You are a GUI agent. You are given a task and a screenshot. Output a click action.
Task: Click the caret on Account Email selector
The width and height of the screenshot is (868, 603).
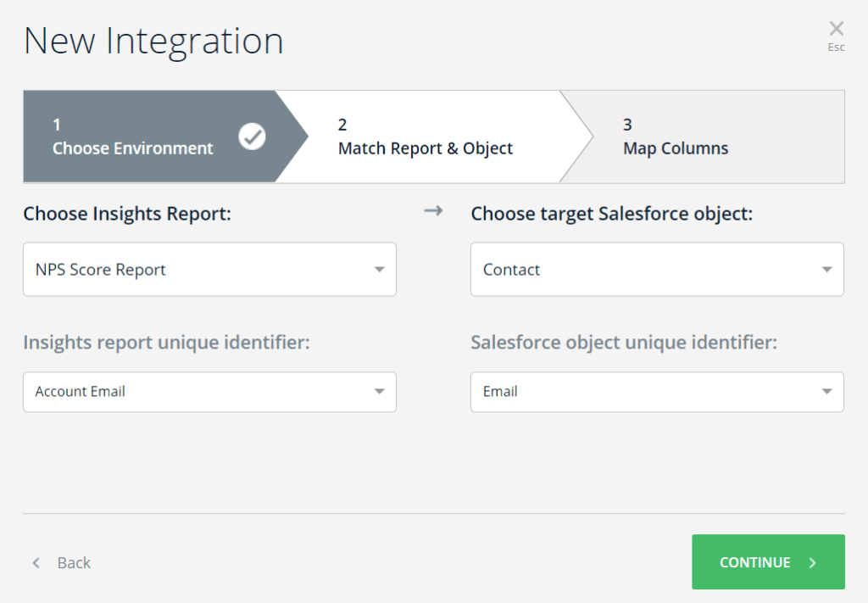379,392
